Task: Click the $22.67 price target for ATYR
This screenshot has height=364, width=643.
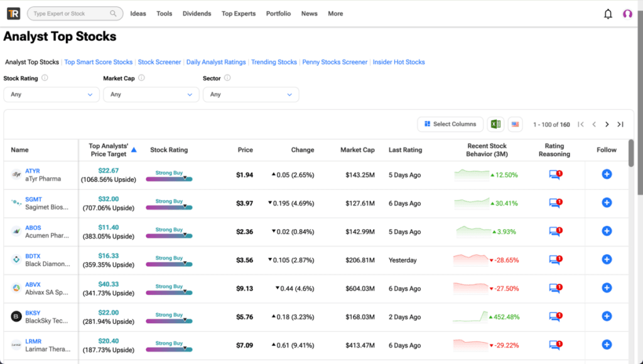Action: 108,171
